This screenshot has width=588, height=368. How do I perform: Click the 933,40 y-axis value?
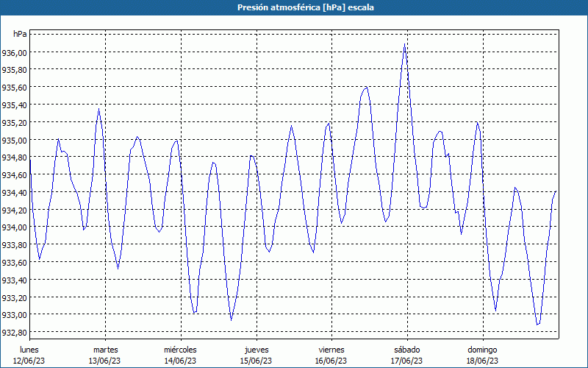tap(14, 280)
